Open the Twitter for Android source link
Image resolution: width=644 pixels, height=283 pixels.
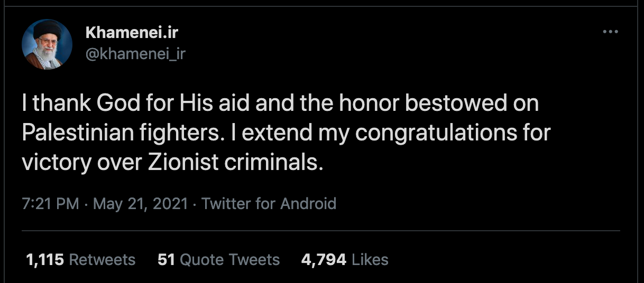coord(269,203)
